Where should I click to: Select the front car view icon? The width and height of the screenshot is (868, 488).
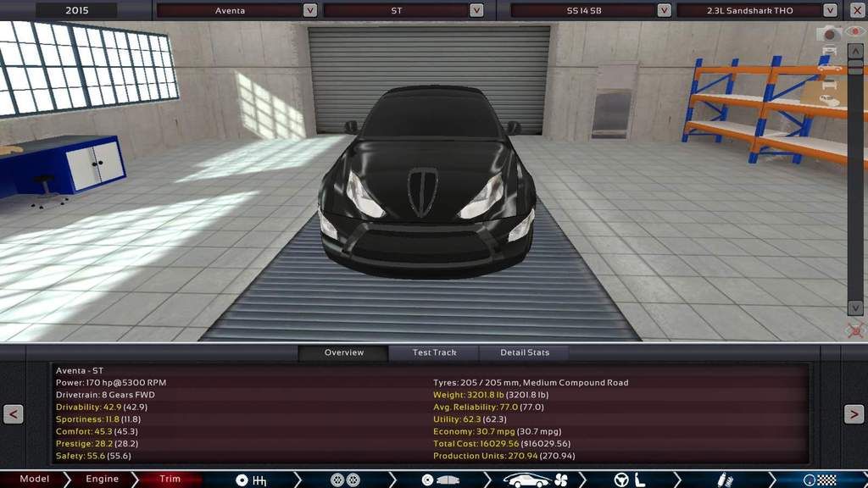pyautogui.click(x=829, y=51)
